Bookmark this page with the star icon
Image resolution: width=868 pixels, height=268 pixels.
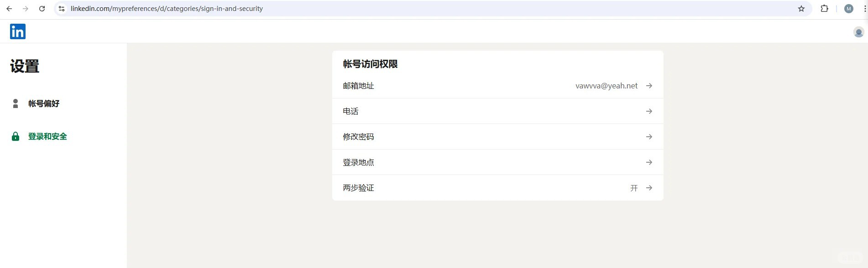click(801, 9)
